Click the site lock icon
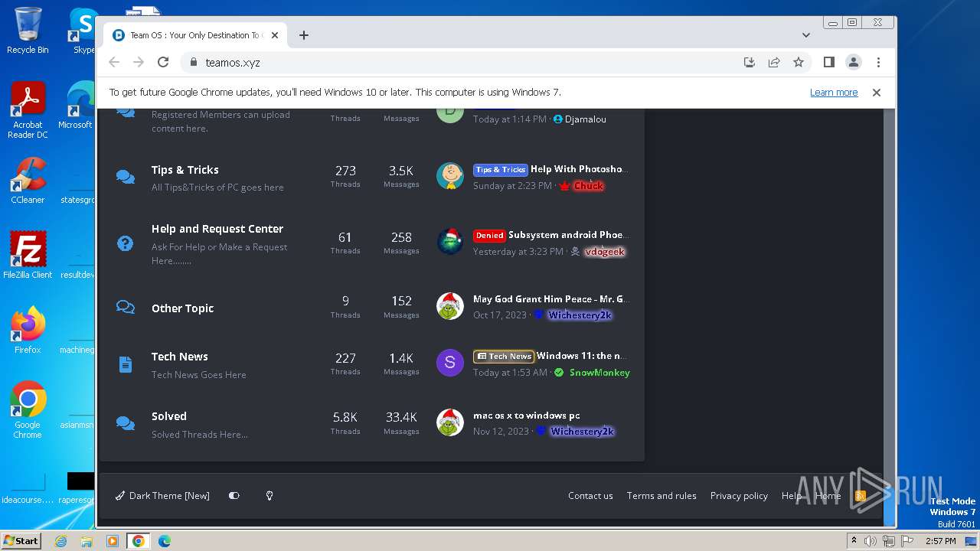Viewport: 980px width, 551px height. [x=193, y=63]
